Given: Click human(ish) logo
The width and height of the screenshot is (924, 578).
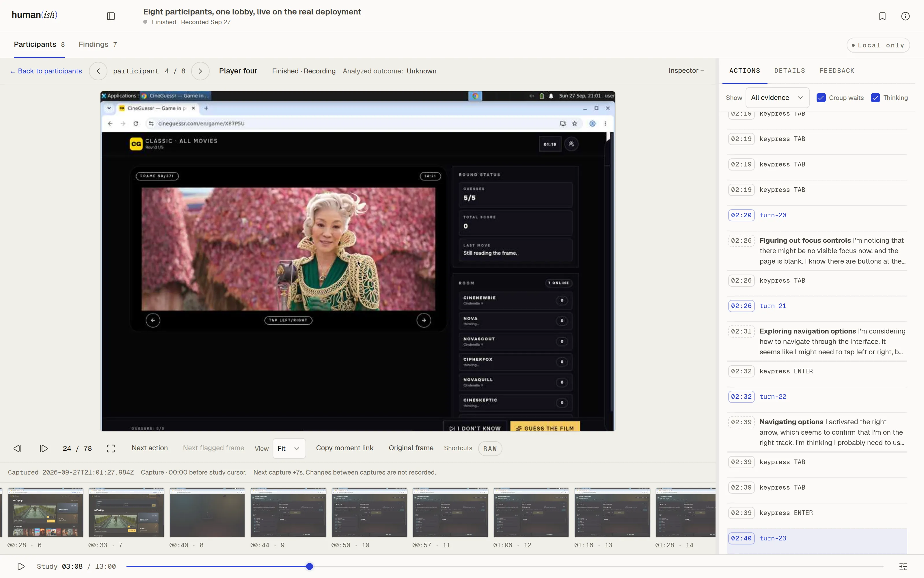Looking at the screenshot, I should click(x=34, y=15).
